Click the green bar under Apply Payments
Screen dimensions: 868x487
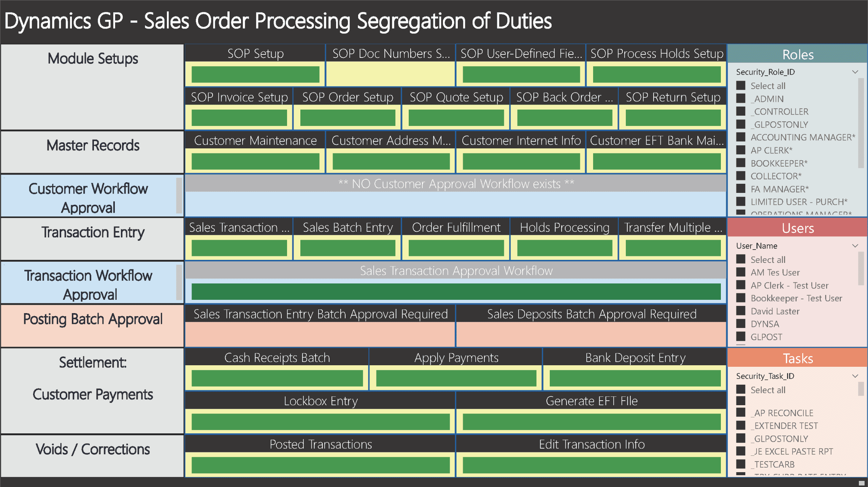click(x=456, y=378)
